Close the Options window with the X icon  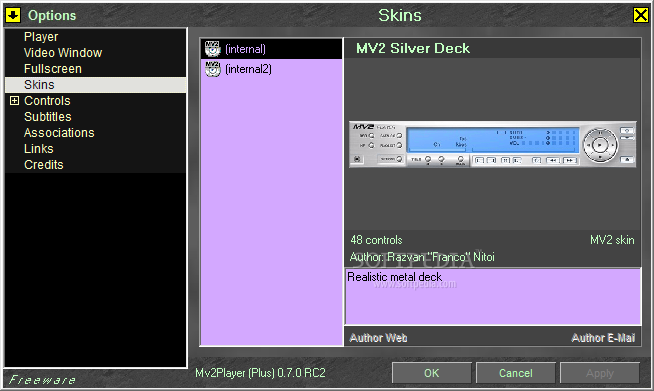[641, 15]
